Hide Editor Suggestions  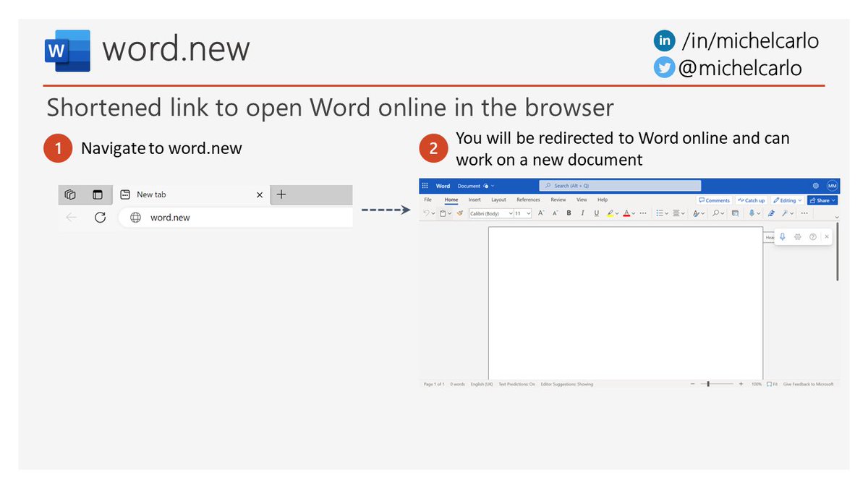pos(566,384)
